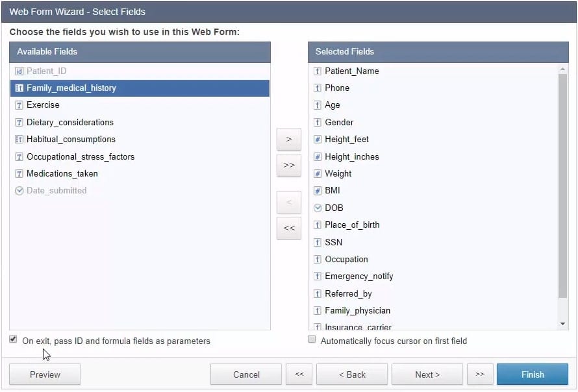Screen dimensions: 578x392
Task: Jump to last wizard step button
Action: (x=480, y=374)
